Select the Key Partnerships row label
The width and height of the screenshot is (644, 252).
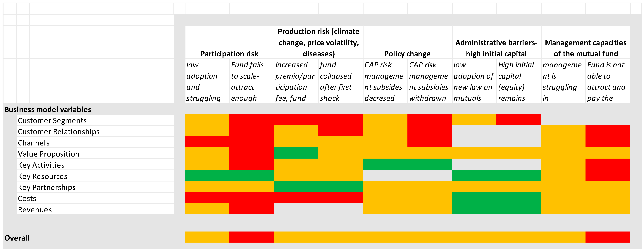(x=47, y=187)
